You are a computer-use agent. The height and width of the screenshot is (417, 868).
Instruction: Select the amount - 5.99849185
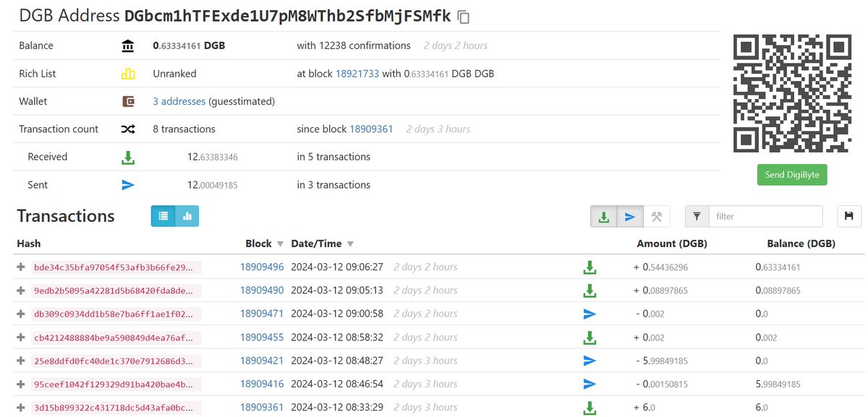(661, 361)
